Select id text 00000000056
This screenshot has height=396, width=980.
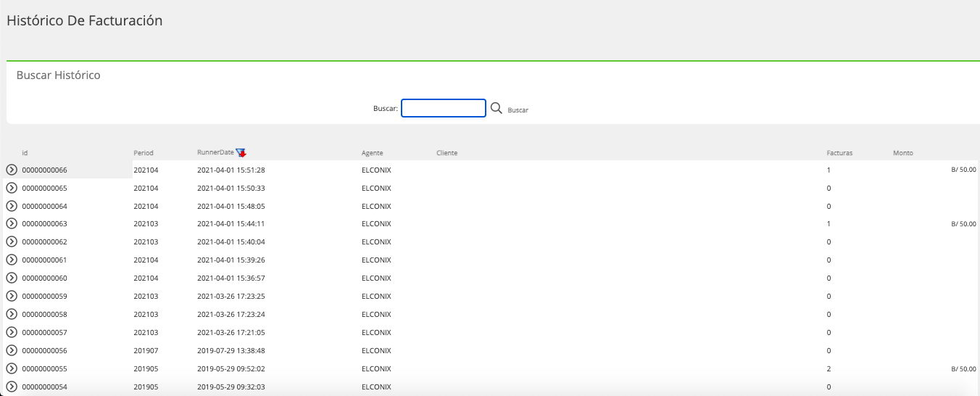(44, 350)
